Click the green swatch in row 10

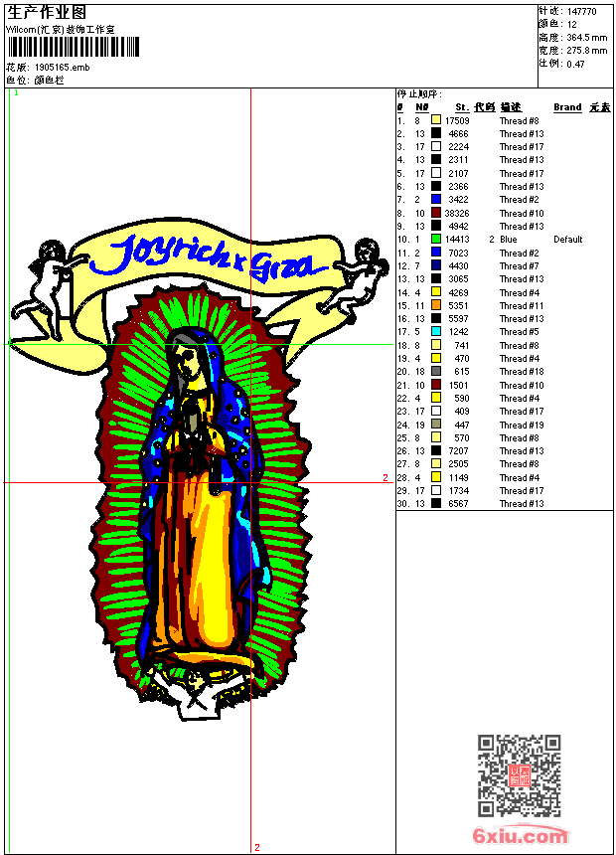click(436, 239)
